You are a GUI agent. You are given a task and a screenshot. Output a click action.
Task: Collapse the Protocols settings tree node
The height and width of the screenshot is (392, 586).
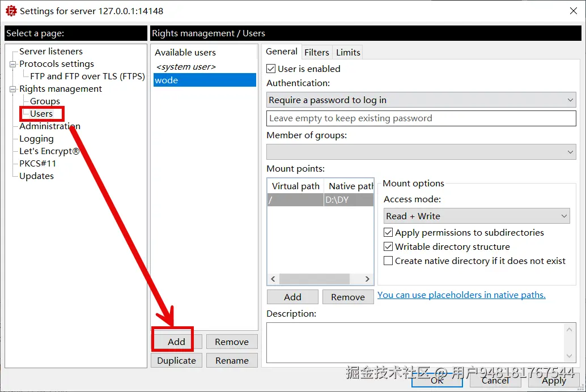(12, 64)
